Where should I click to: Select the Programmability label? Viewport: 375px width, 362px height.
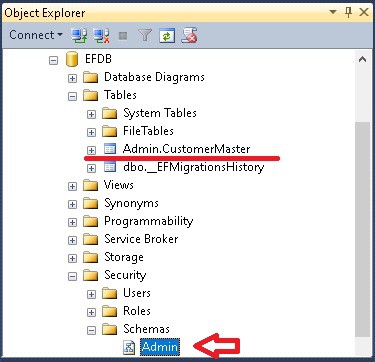149,221
